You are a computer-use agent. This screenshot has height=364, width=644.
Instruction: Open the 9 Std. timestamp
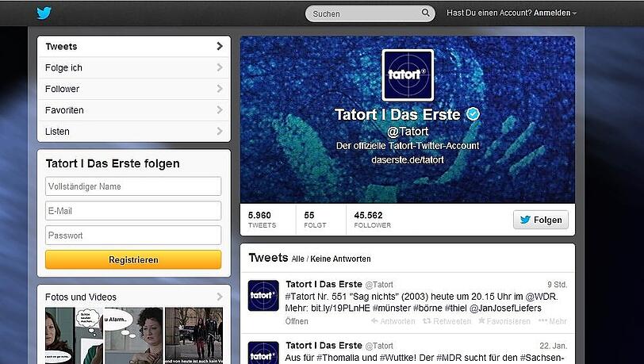(557, 285)
